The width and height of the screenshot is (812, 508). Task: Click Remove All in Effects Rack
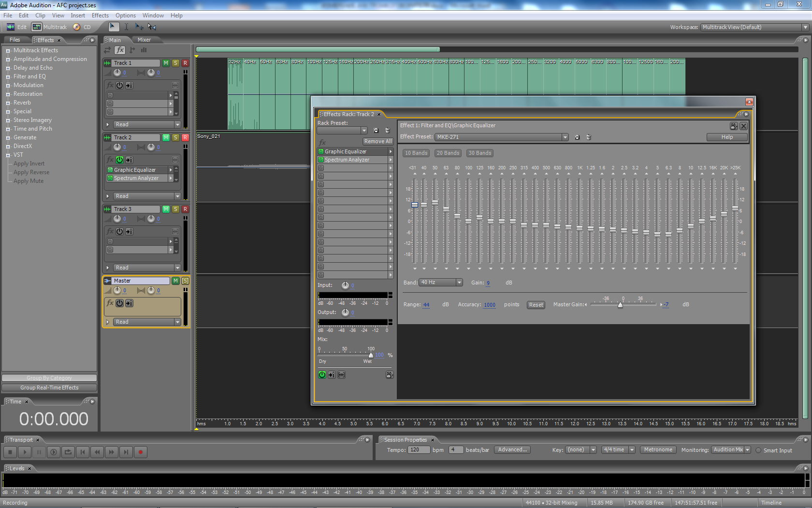378,141
